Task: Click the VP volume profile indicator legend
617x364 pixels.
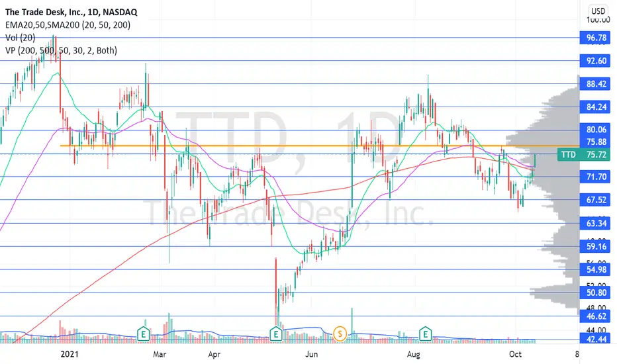Action: coord(61,50)
